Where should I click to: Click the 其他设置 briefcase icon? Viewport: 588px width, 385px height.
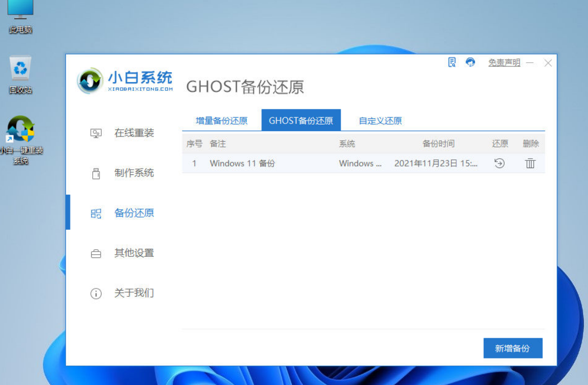[96, 254]
